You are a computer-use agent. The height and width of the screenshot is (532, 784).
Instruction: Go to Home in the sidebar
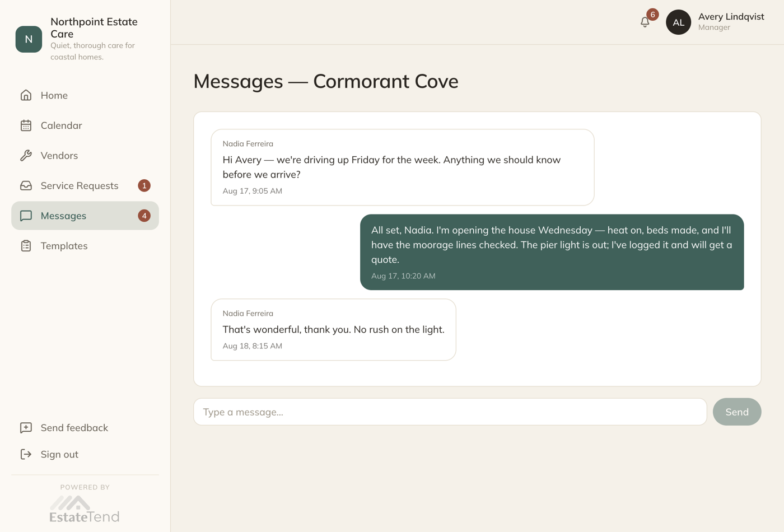[x=85, y=95]
